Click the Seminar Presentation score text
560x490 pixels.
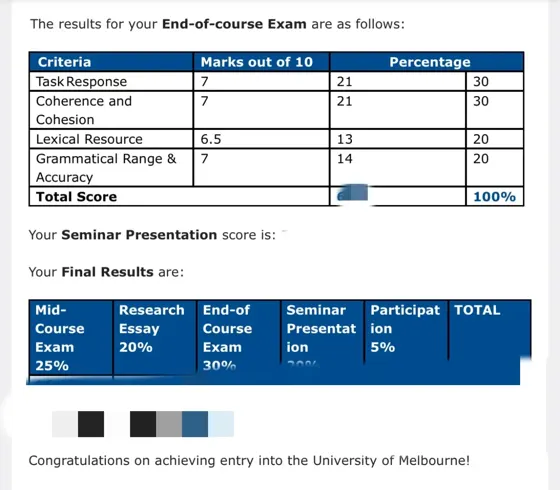pyautogui.click(x=152, y=235)
